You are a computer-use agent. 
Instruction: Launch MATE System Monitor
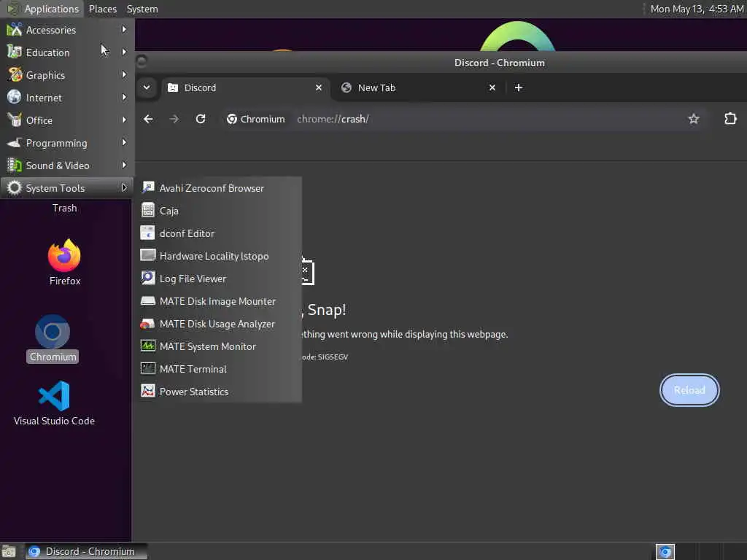(x=218, y=346)
